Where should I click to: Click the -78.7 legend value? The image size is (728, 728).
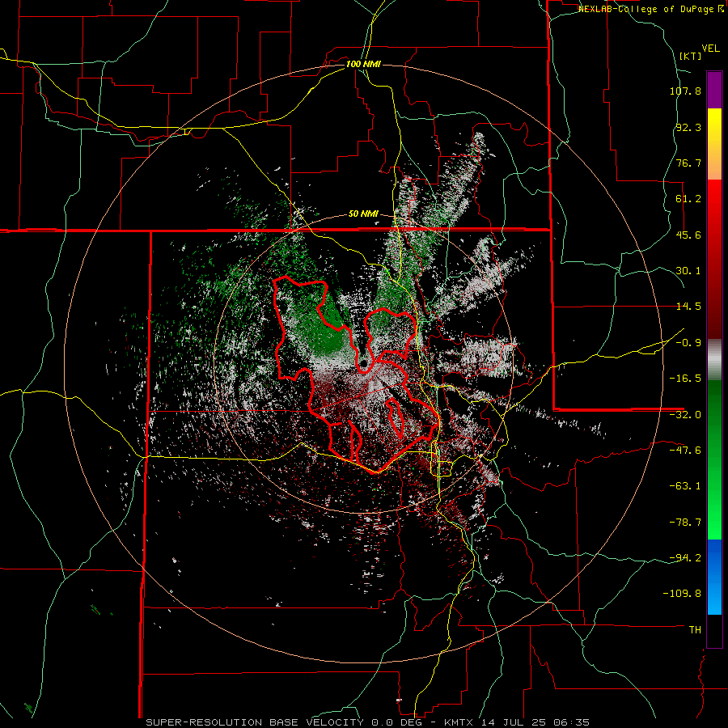tap(685, 523)
